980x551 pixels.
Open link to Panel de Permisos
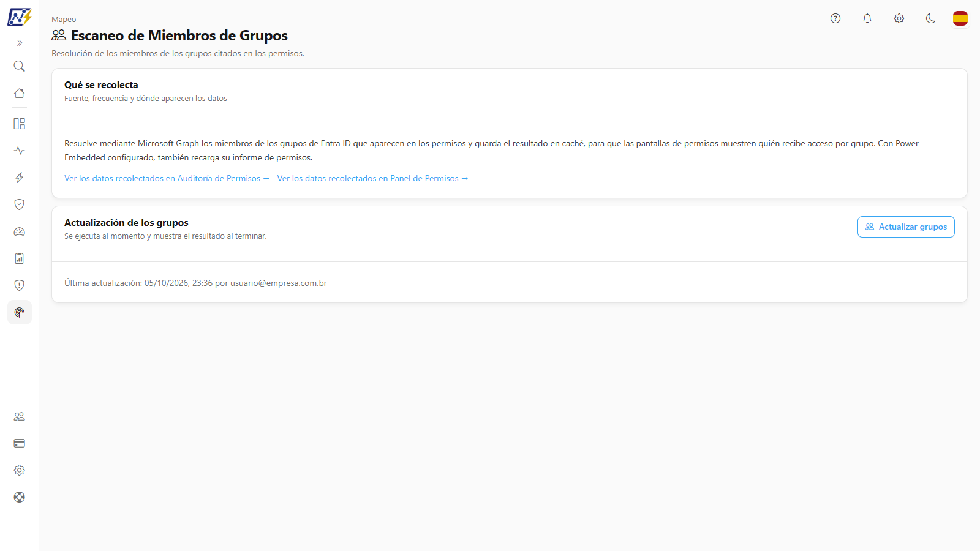[x=373, y=178]
